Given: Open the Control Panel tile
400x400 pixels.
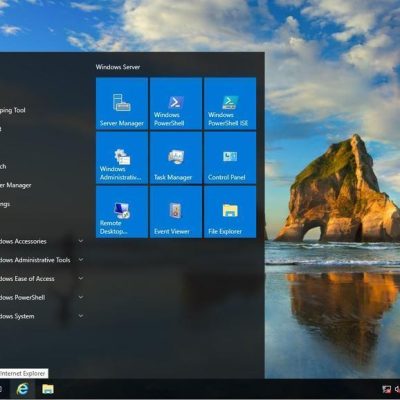Looking at the screenshot, I should 230,158.
